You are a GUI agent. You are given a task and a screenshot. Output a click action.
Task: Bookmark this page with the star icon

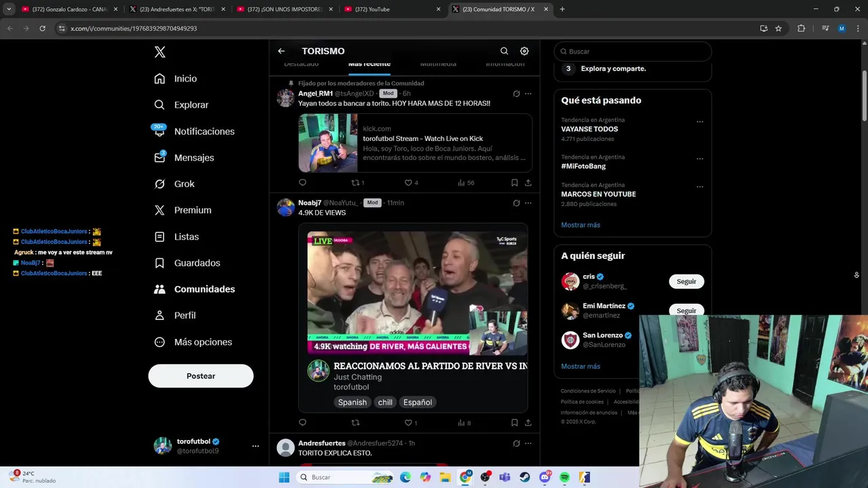778,28
